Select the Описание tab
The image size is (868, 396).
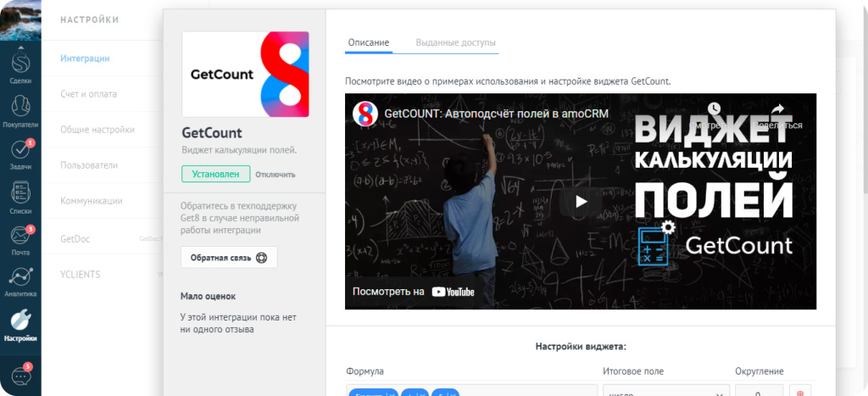pos(369,42)
